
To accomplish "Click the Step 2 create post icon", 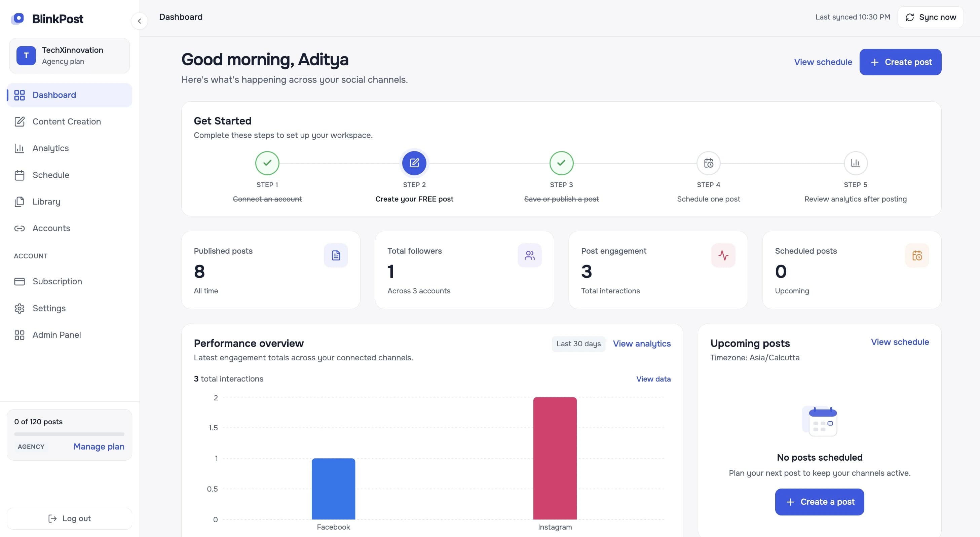I will click(x=414, y=163).
